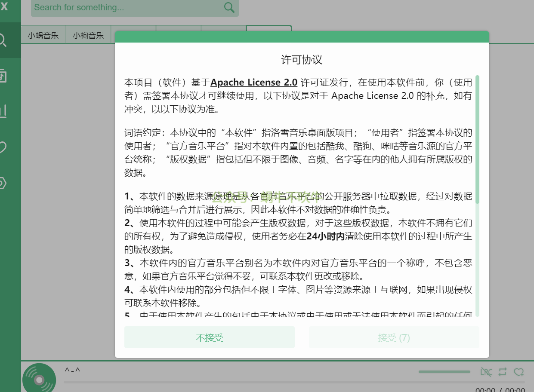The height and width of the screenshot is (392, 534).
Task: Add current song to favorites list
Action: pos(519,372)
